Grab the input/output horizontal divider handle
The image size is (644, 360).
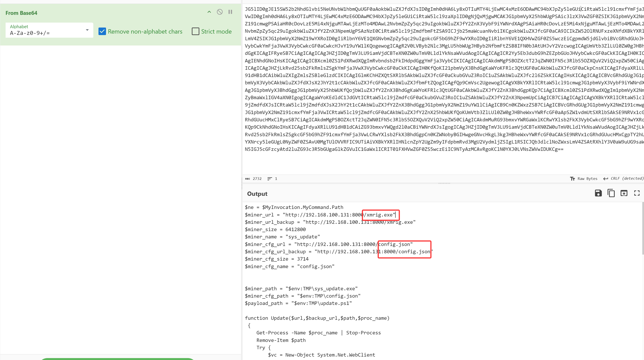[x=444, y=183]
